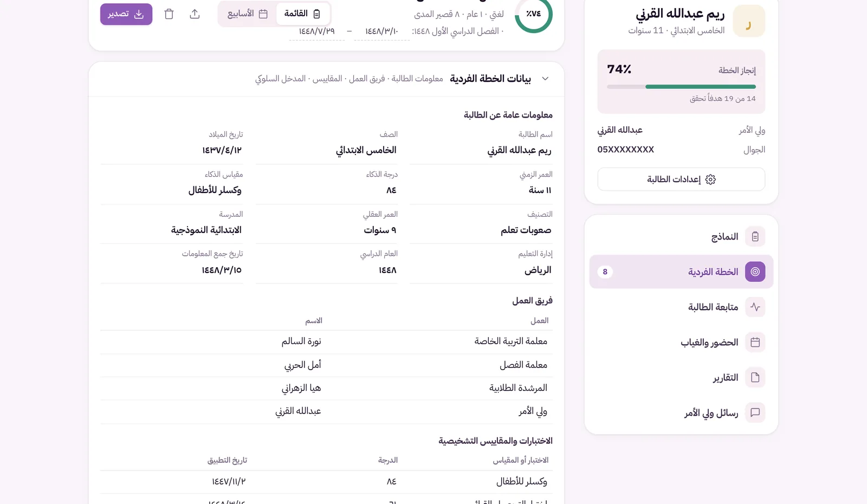
Task: Click the clipboard icon in القائمة tab
Action: (317, 14)
